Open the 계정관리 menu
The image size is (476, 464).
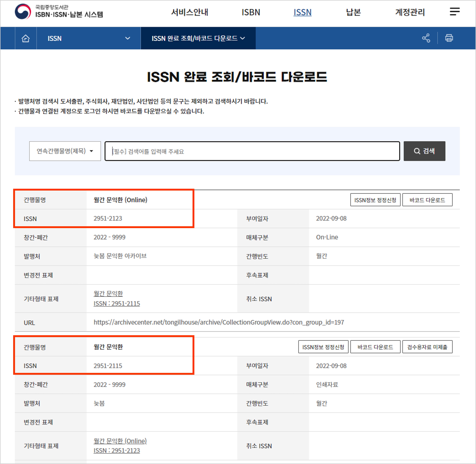tap(409, 12)
